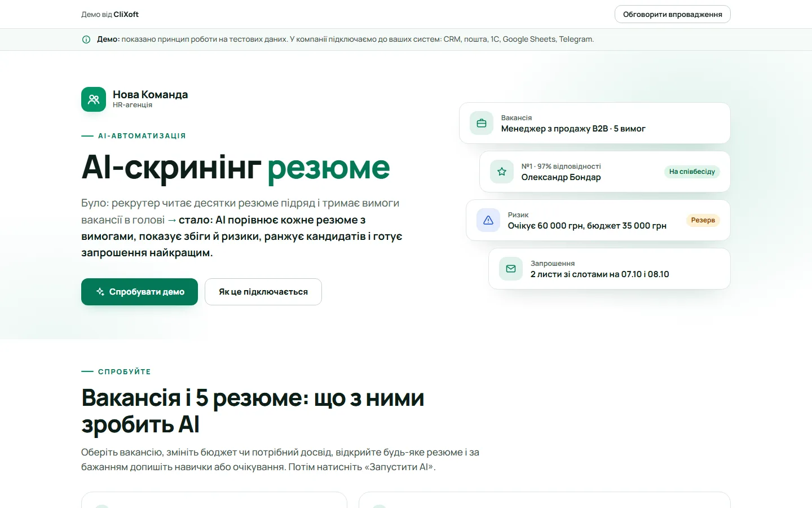Screen dimensions: 812x508
Task: Click heading Вакансія і 5 резюме
Action: pyautogui.click(x=253, y=411)
